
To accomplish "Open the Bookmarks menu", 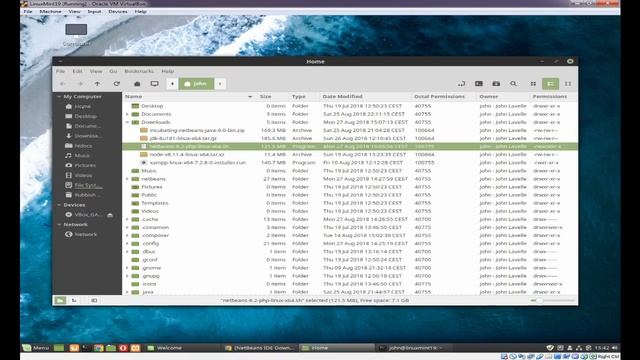I will click(139, 71).
